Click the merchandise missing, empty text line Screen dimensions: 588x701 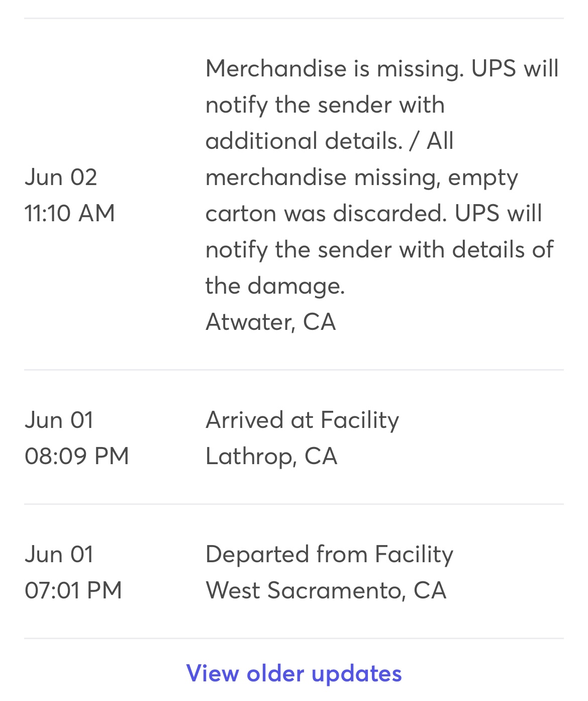pos(362,177)
